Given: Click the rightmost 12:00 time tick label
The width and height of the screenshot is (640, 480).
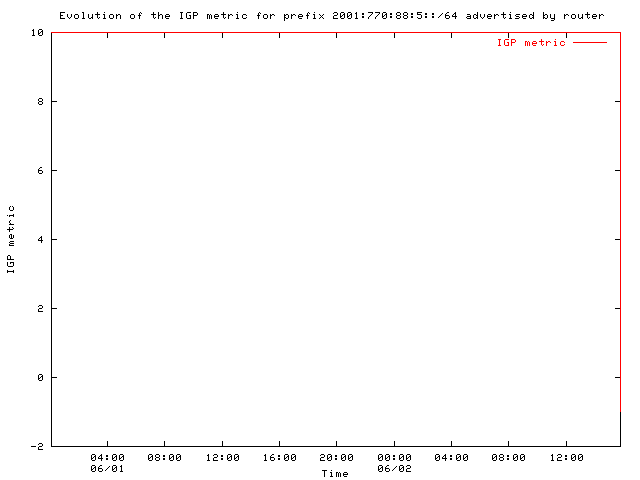Looking at the screenshot, I should [x=567, y=458].
